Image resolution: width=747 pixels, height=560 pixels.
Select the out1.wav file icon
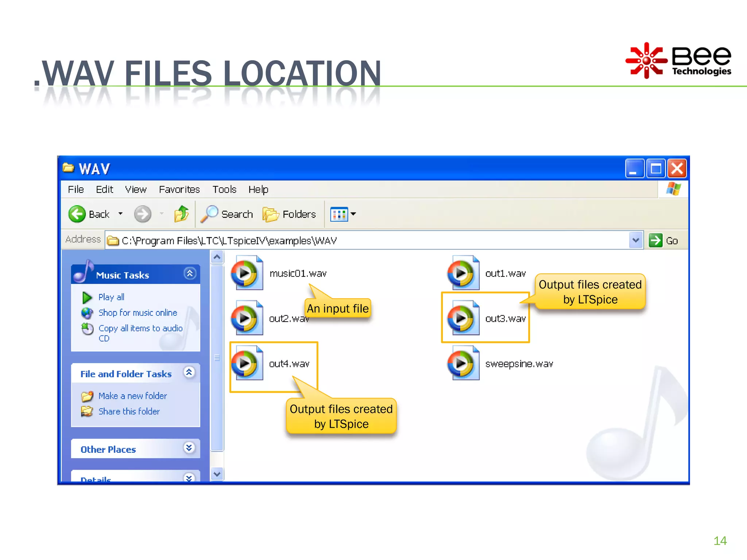click(463, 273)
